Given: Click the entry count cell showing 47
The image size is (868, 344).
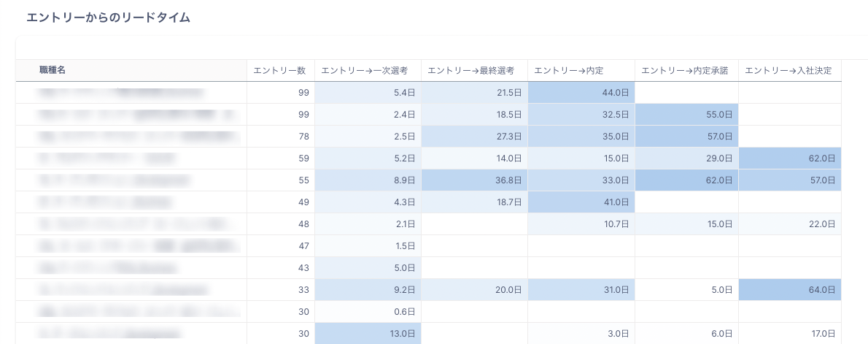Looking at the screenshot, I should [281, 246].
